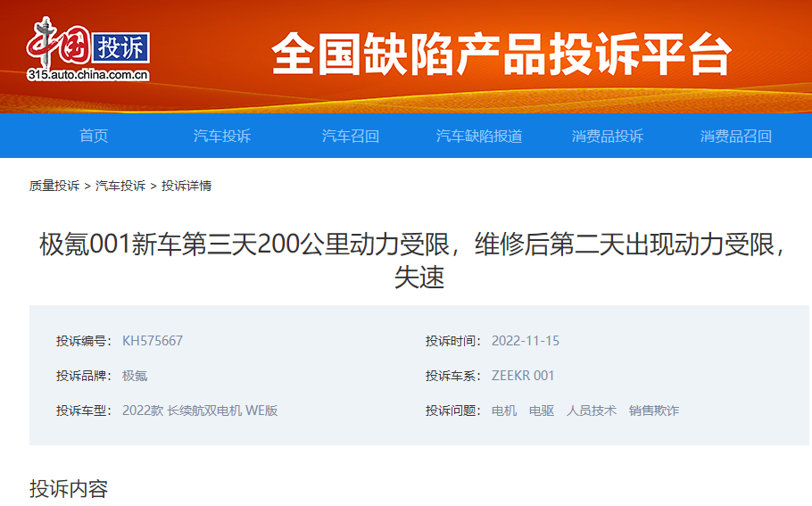The width and height of the screenshot is (812, 506).
Task: Click 质量投诉 breadcrumb link
Action: point(54,186)
